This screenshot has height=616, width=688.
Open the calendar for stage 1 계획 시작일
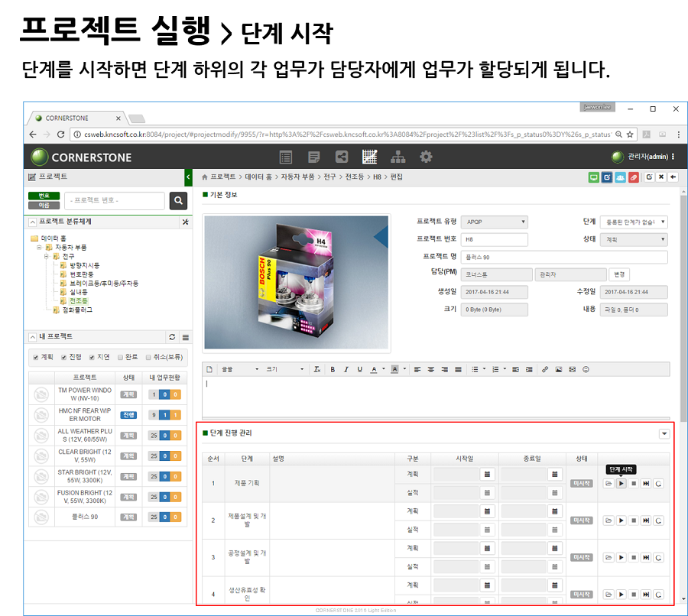(x=487, y=475)
